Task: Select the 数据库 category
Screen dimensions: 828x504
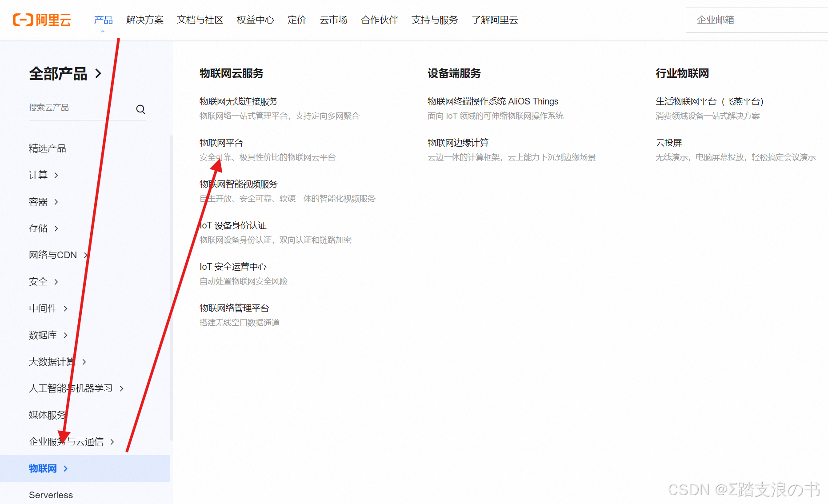Action: click(x=43, y=335)
